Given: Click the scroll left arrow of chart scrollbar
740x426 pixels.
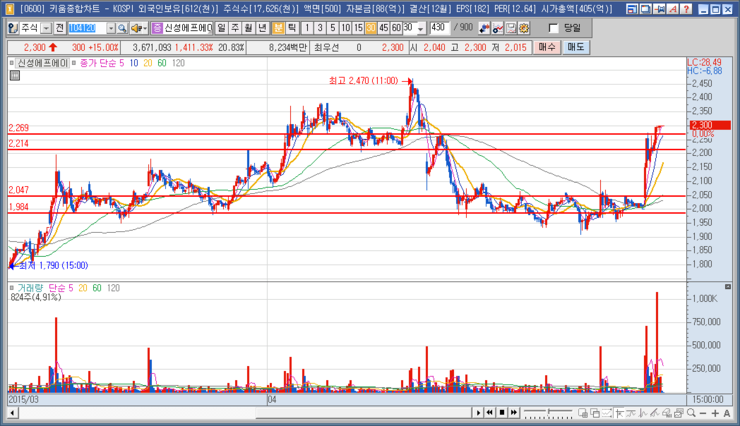Looking at the screenshot, I should tap(13, 413).
